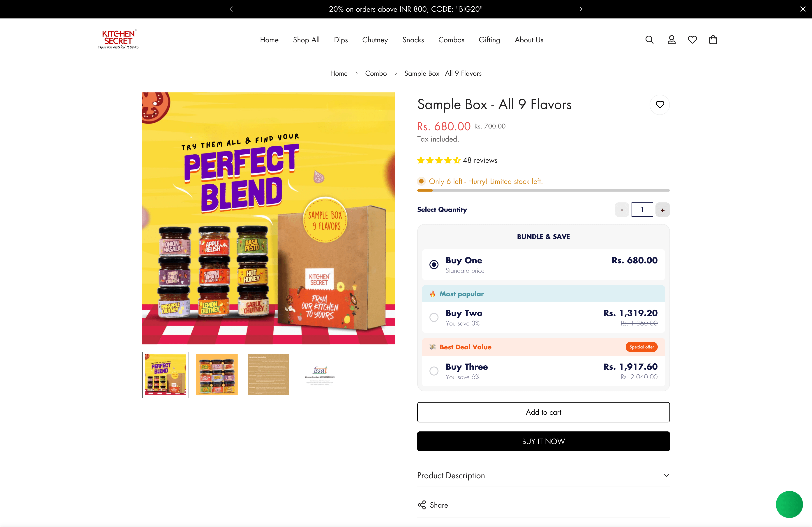Open the Chutney menu item

[375, 40]
